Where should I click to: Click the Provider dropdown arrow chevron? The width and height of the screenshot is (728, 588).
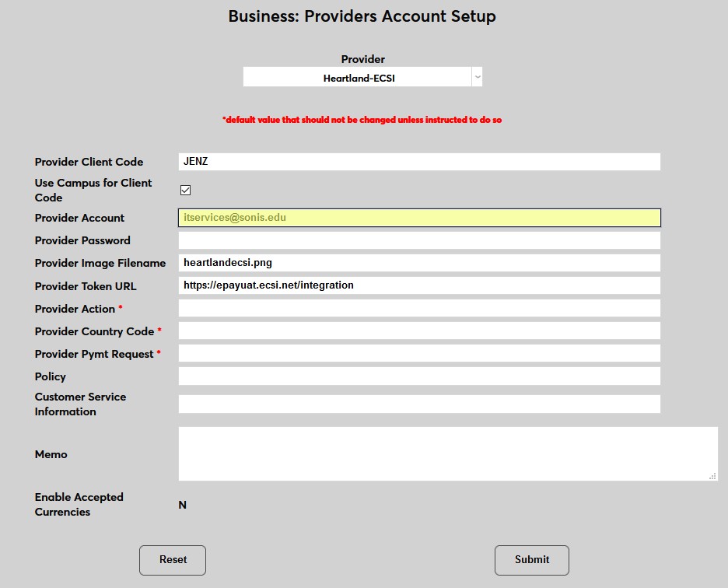click(x=478, y=77)
